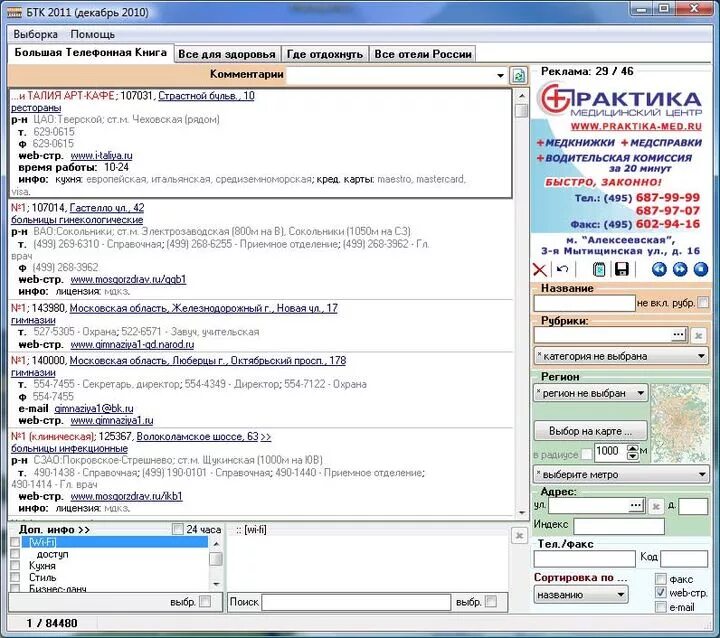Check the Wi-Fi checkbox in the list
The height and width of the screenshot is (638, 720).
15,542
